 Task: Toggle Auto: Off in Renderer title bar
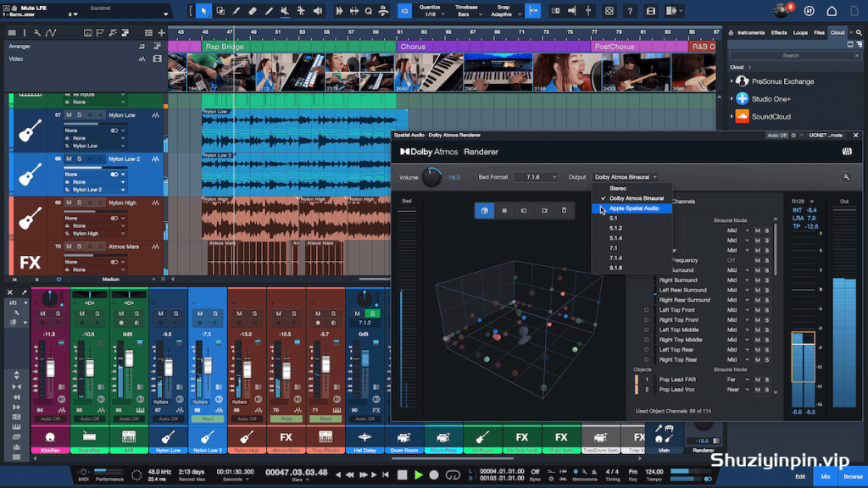[x=776, y=135]
